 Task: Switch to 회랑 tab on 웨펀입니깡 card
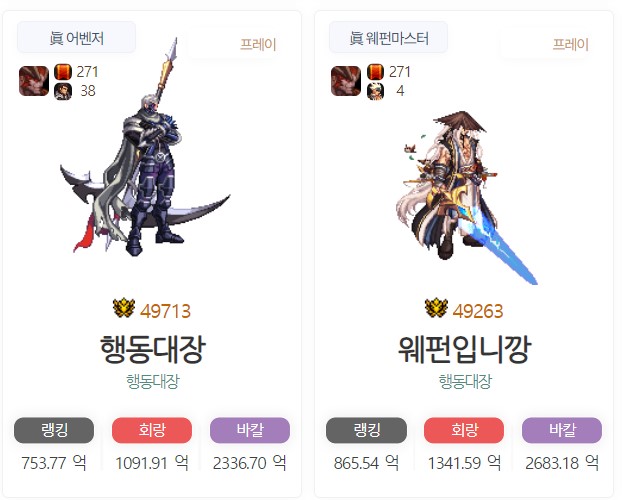464,430
